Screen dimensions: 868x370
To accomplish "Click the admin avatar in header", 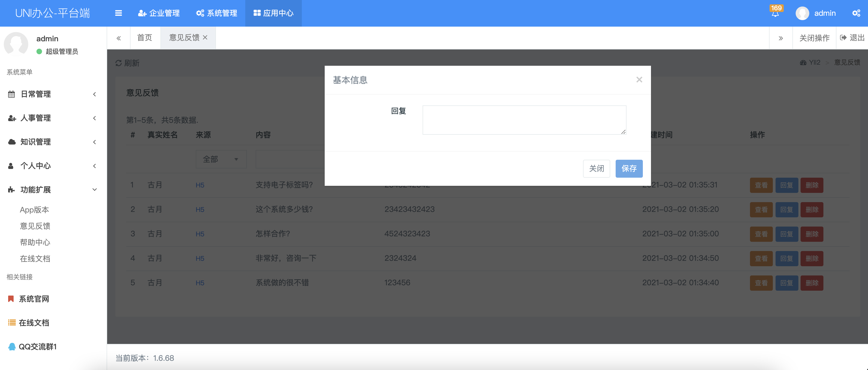I will pyautogui.click(x=802, y=13).
